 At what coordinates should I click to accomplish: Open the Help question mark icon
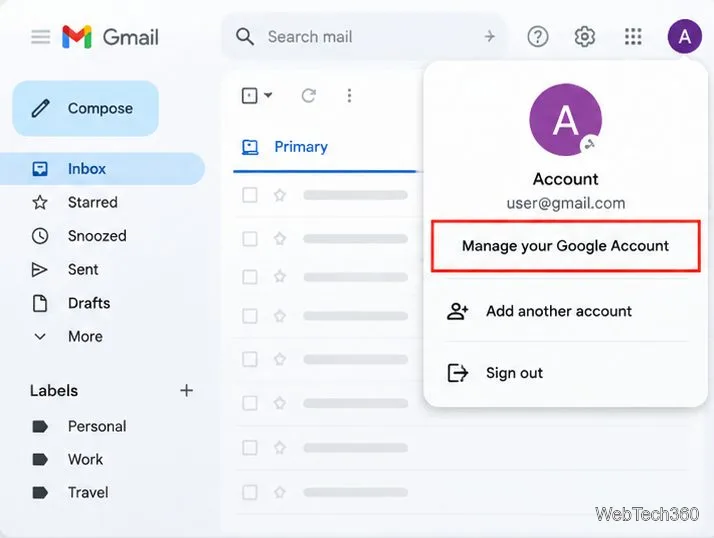click(x=538, y=36)
